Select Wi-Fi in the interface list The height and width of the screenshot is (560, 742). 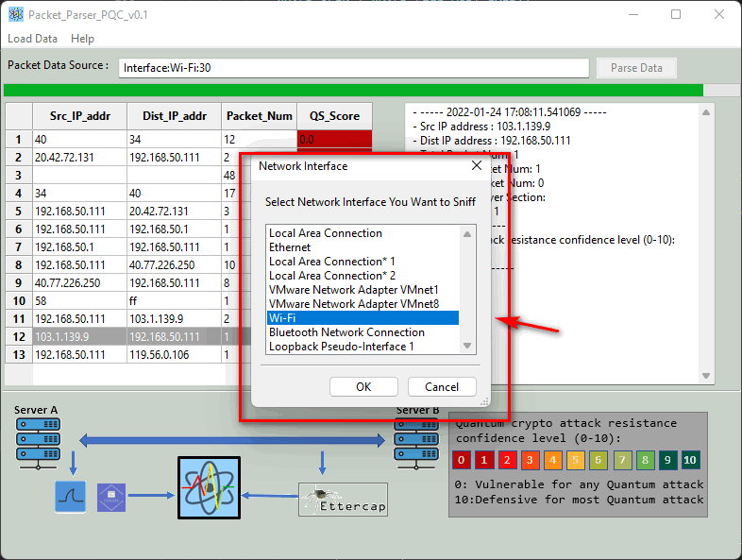coord(363,318)
